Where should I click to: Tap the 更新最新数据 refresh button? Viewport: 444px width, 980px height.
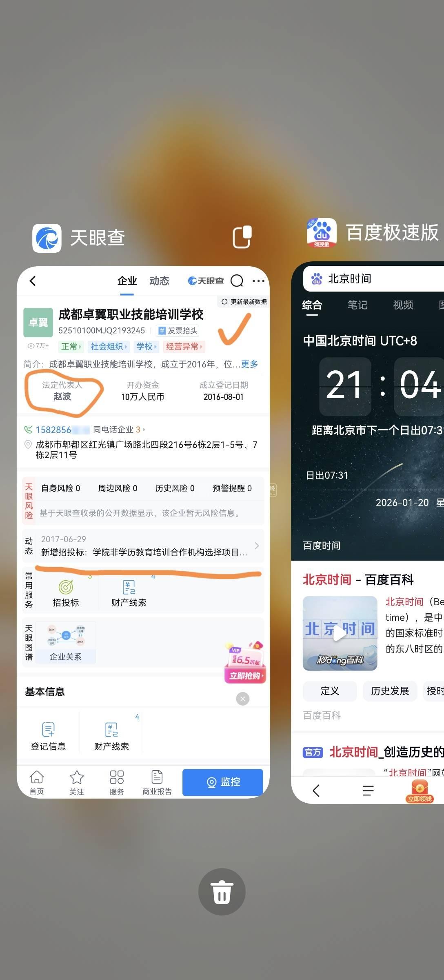[x=244, y=302]
